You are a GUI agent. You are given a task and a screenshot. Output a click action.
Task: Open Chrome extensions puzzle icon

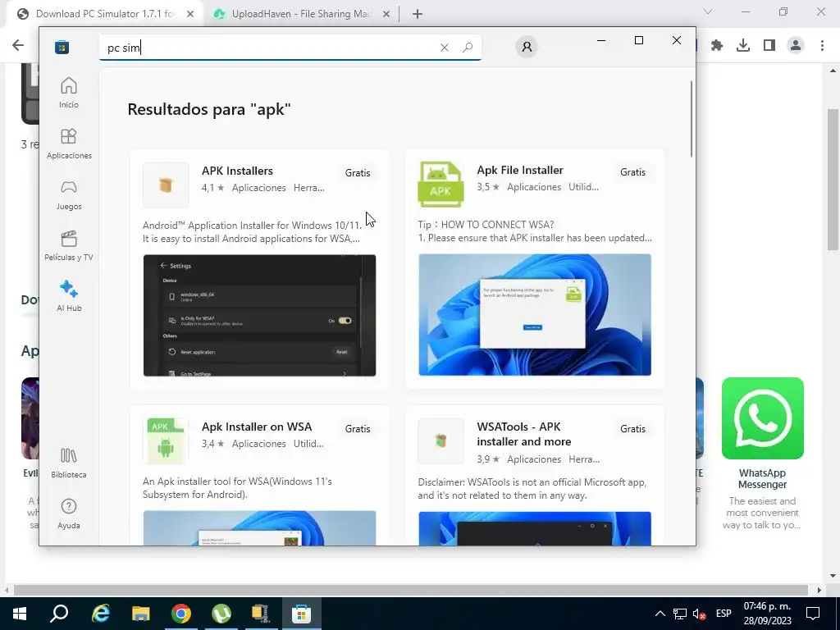pyautogui.click(x=717, y=46)
